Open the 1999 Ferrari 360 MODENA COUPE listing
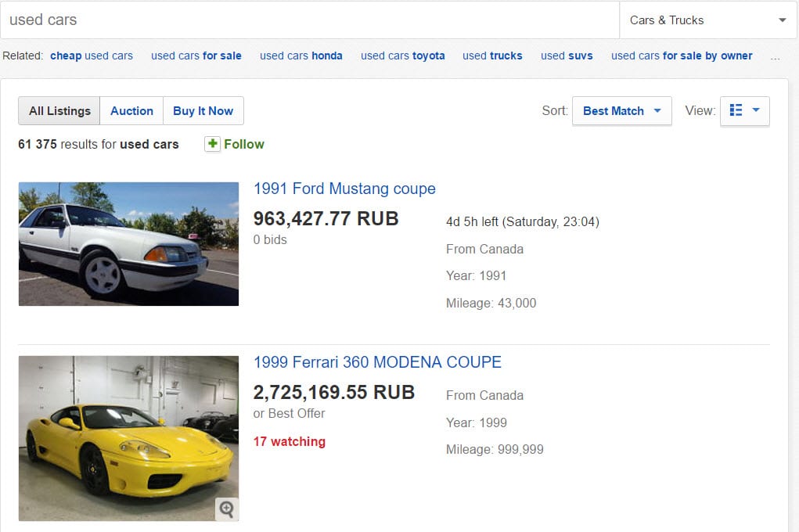The width and height of the screenshot is (799, 532). 377,362
